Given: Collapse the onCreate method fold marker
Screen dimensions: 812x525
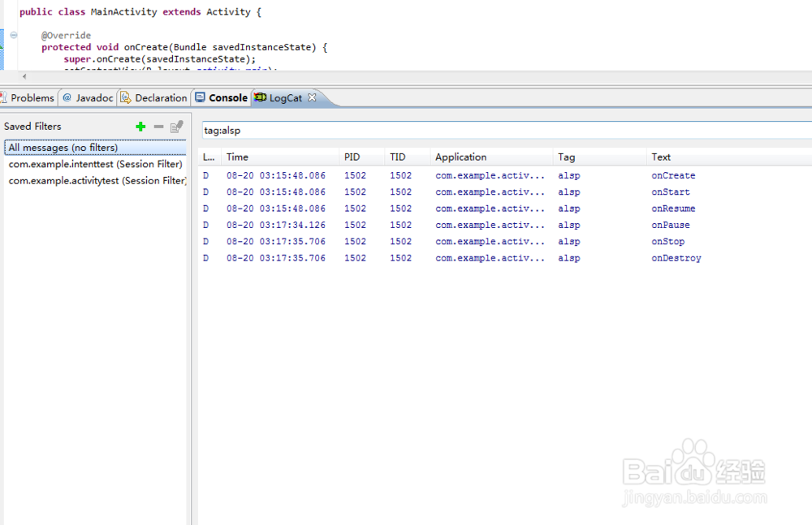Looking at the screenshot, I should [x=14, y=35].
